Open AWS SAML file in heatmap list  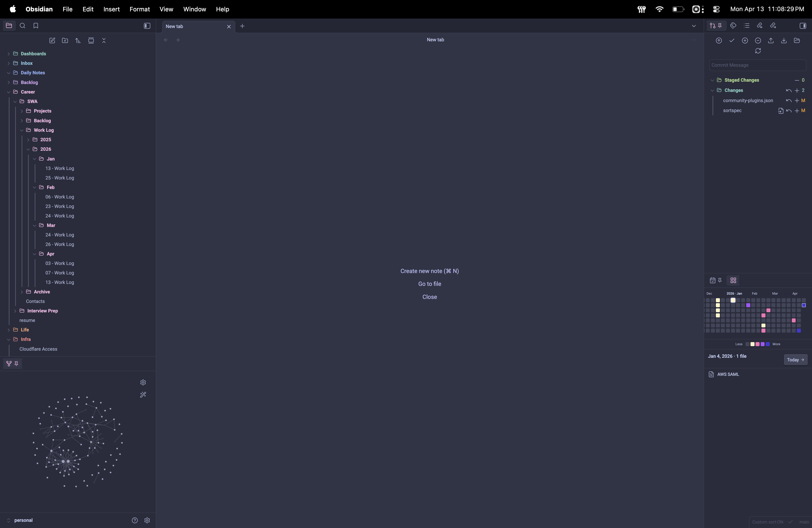click(x=728, y=374)
